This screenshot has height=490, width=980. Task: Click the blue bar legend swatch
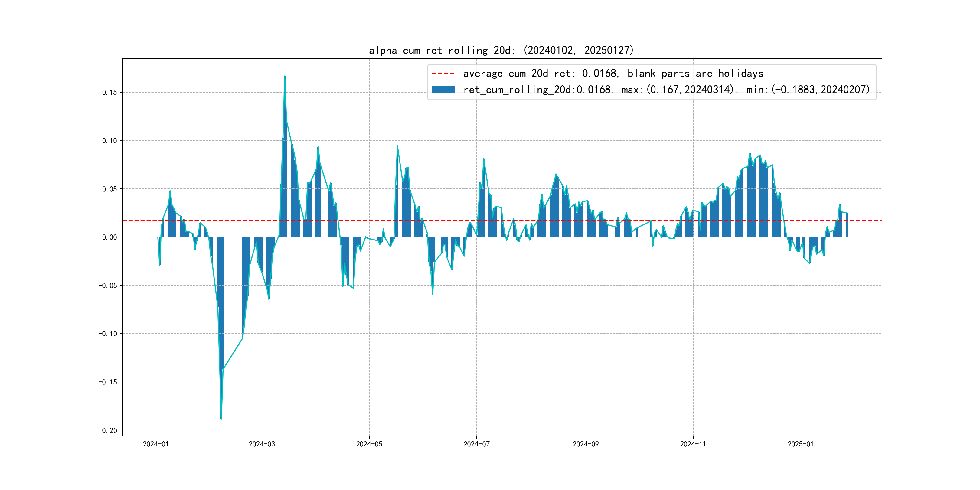tap(443, 90)
